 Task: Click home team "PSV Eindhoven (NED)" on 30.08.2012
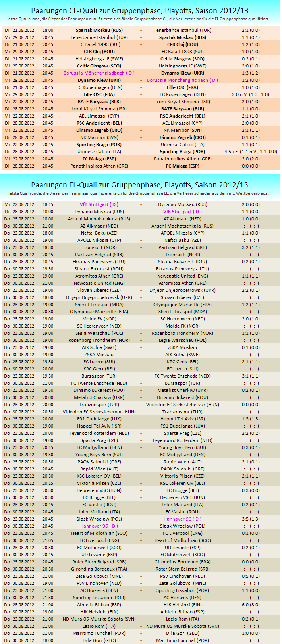tap(99, 583)
